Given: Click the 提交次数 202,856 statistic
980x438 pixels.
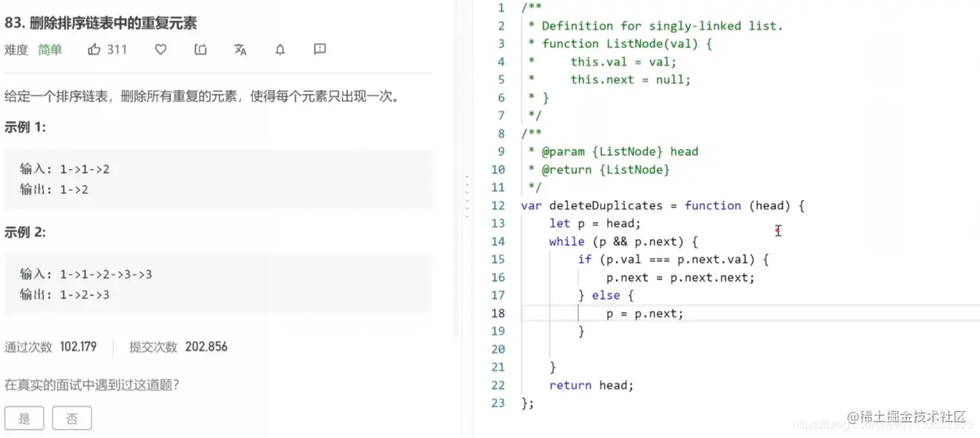Looking at the screenshot, I should coord(179,346).
